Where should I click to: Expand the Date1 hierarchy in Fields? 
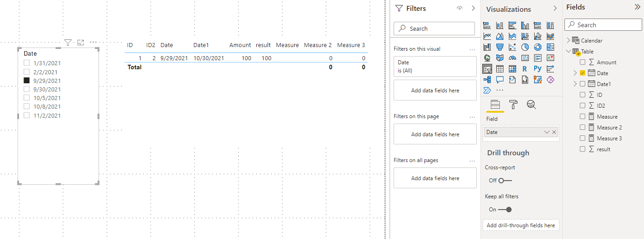[x=575, y=84]
